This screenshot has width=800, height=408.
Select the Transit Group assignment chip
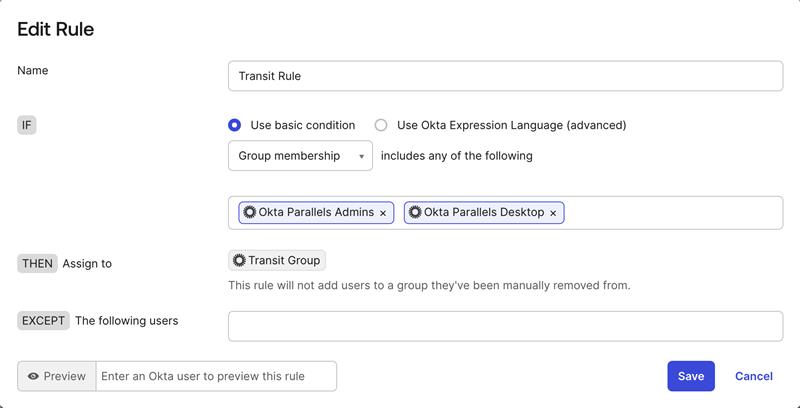(277, 261)
